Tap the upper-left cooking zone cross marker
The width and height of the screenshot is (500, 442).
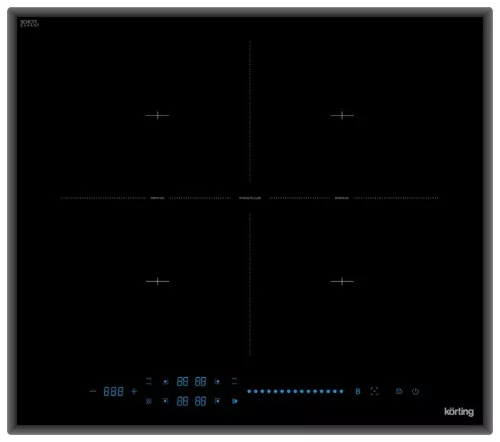157,115
